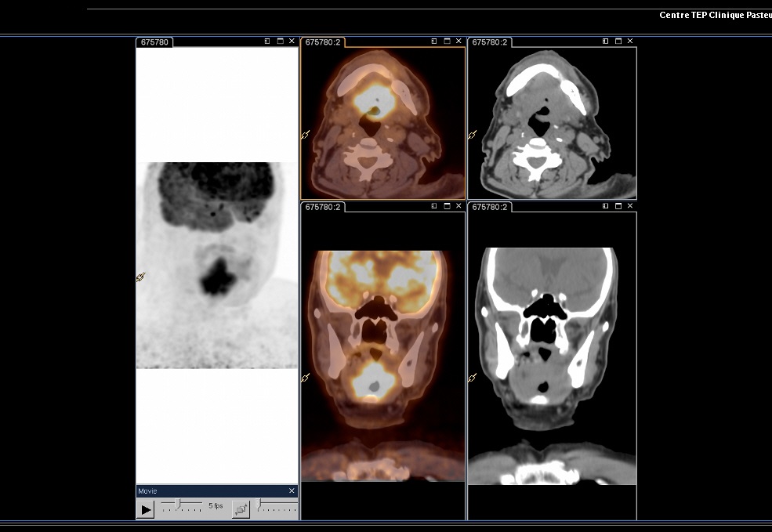Screen dimensions: 772x532
Task: Play the MIP movie animation
Action: (x=146, y=510)
